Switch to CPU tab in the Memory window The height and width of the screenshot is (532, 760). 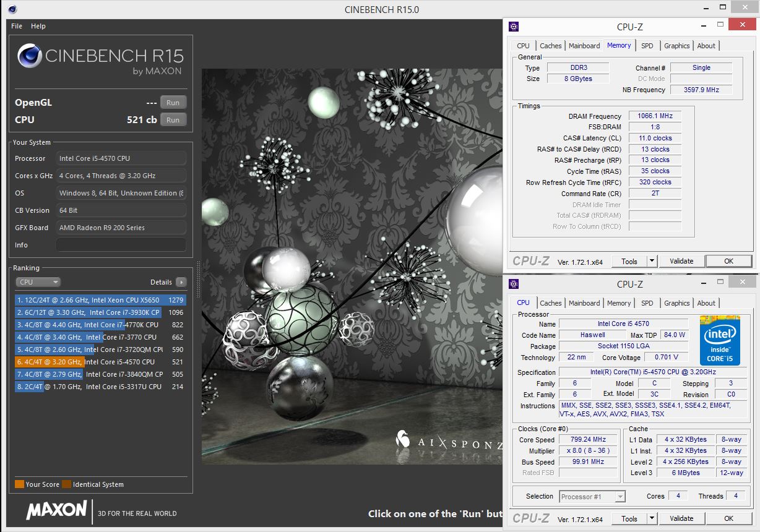(523, 46)
